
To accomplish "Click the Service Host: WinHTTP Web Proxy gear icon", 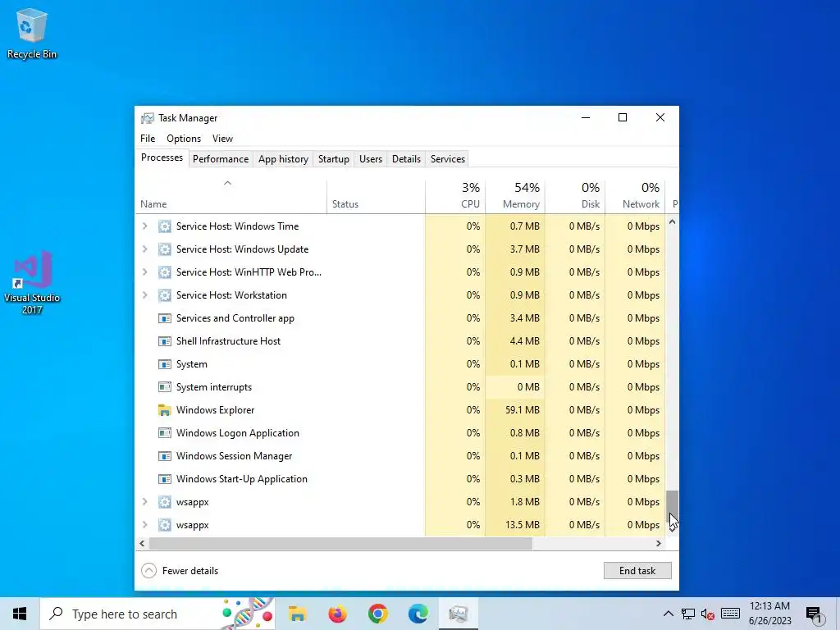I will coord(164,272).
